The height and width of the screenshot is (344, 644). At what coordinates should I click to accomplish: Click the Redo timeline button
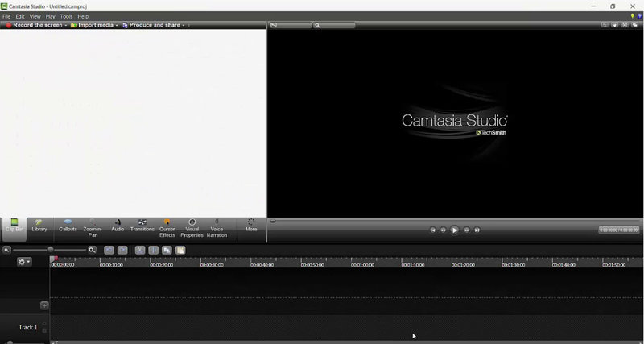(122, 250)
